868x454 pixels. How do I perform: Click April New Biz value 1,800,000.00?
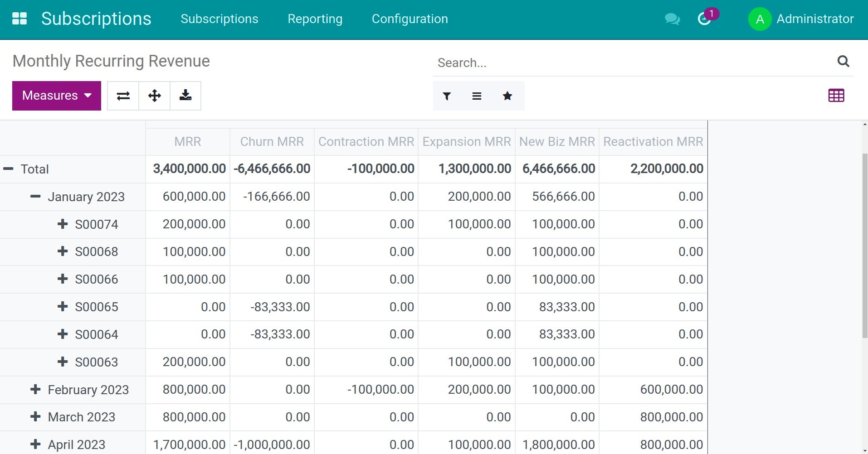point(559,444)
